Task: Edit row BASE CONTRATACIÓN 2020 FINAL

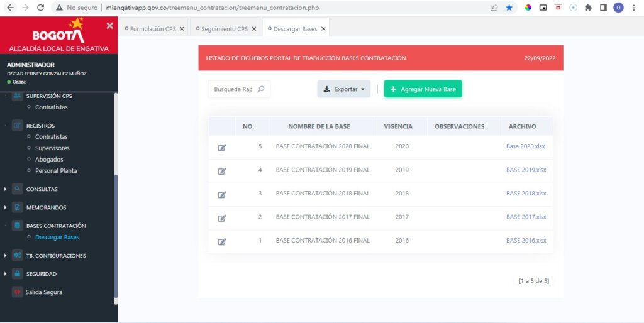Action: point(222,147)
